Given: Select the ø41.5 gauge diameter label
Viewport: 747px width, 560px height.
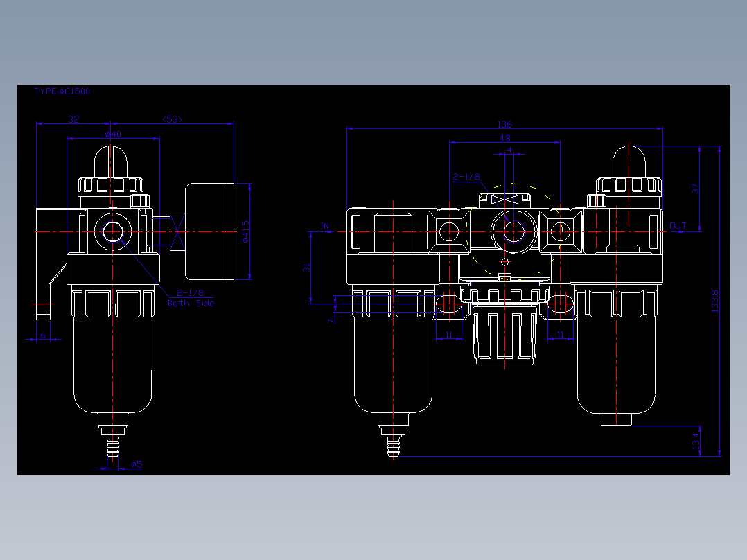Looking at the screenshot, I should coord(245,231).
